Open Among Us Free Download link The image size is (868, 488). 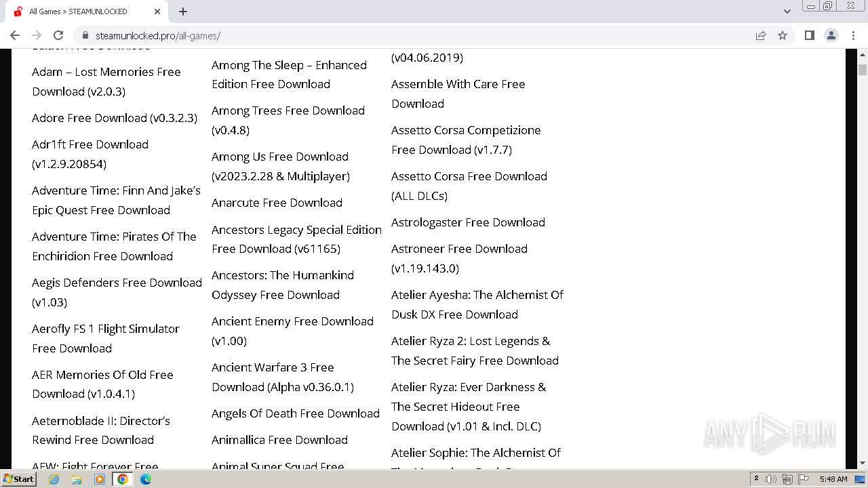point(281,166)
